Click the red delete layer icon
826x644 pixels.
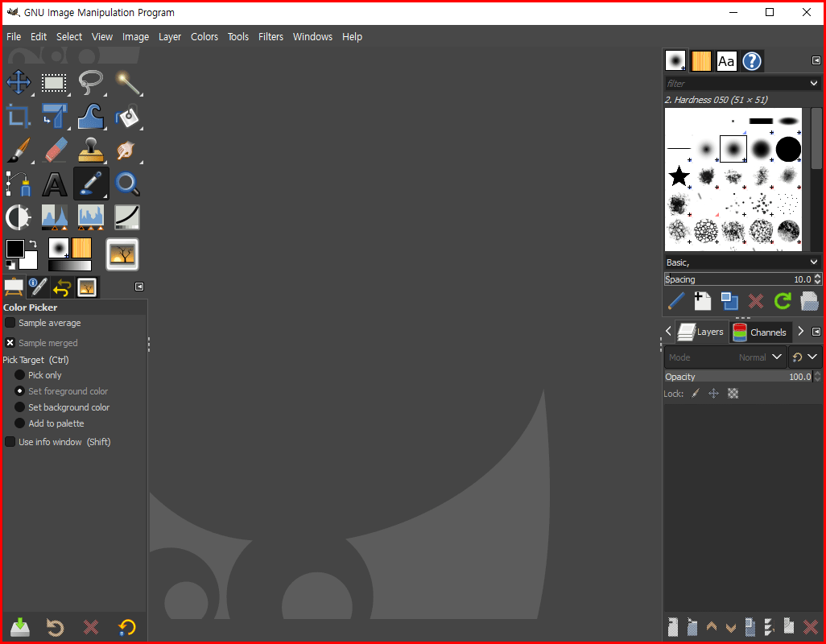[811, 626]
